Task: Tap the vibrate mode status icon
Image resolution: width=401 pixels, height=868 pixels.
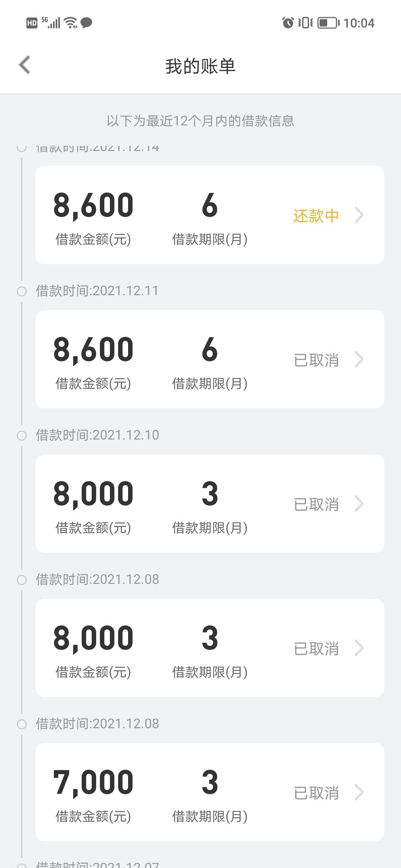Action: (306, 23)
